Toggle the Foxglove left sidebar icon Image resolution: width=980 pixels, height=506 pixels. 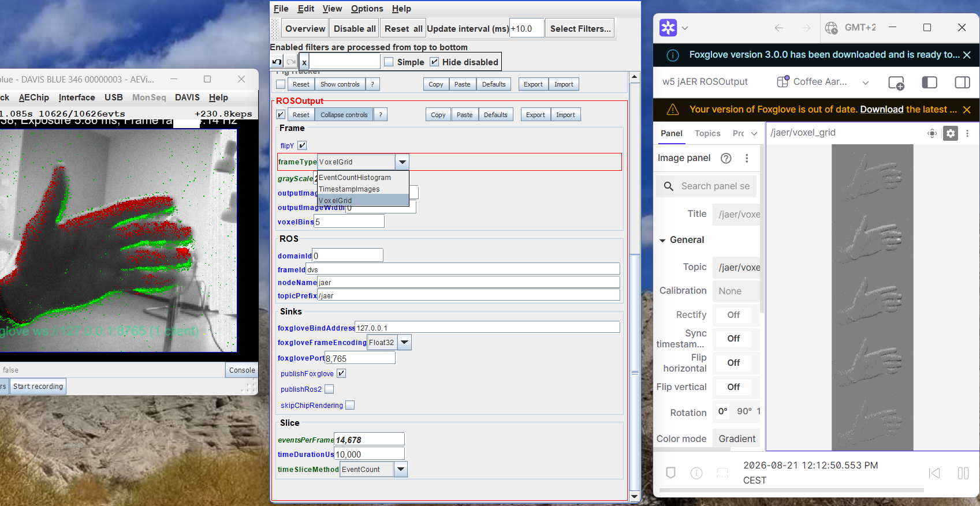[x=929, y=83]
